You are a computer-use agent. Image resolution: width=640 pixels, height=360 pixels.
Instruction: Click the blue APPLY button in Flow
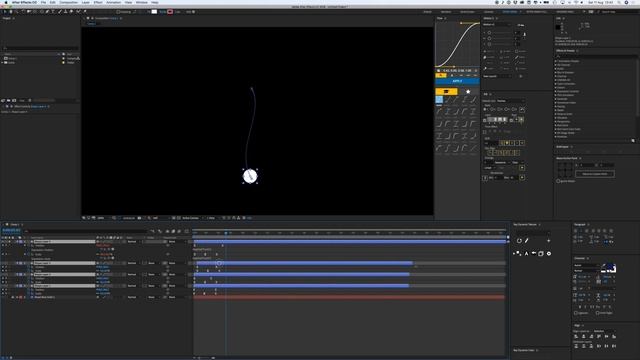457,81
